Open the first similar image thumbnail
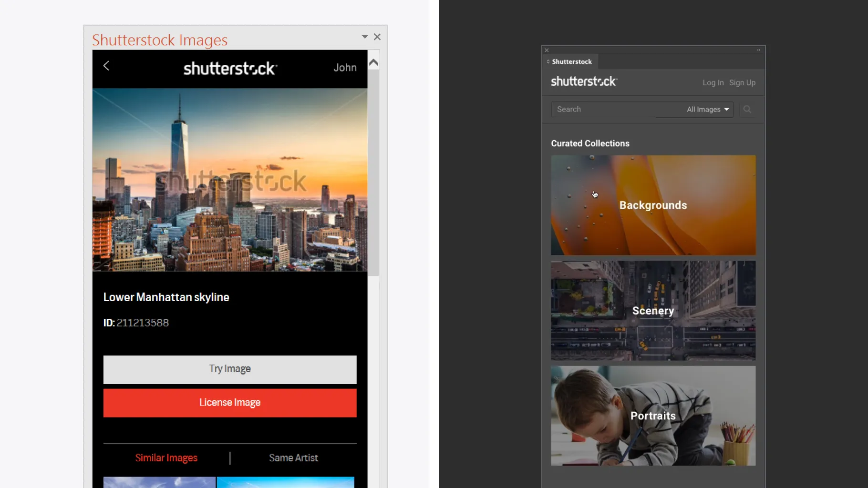Viewport: 868px width, 488px height. coord(159,482)
